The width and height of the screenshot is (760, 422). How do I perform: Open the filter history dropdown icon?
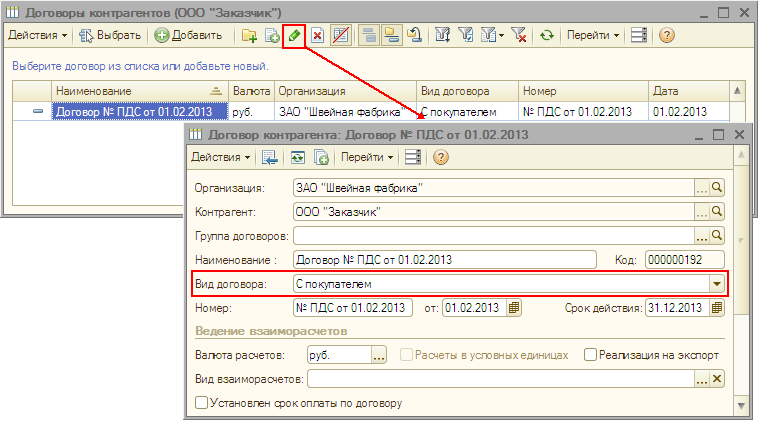point(492,35)
